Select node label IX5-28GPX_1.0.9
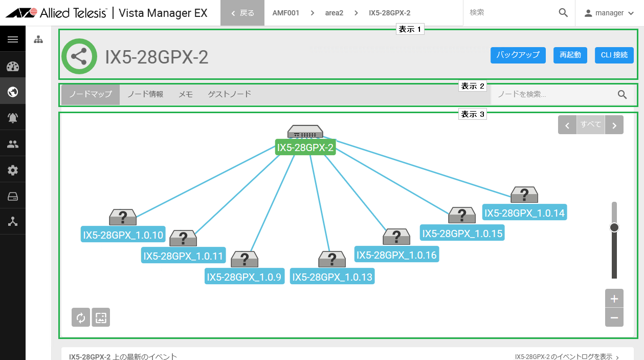This screenshot has height=360, width=644. pos(244,277)
